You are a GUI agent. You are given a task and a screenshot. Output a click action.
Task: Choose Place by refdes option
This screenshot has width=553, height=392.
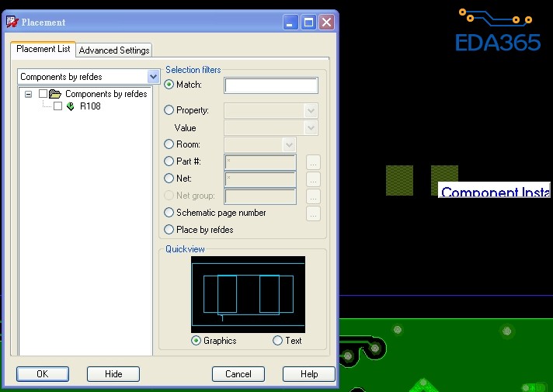coord(169,230)
